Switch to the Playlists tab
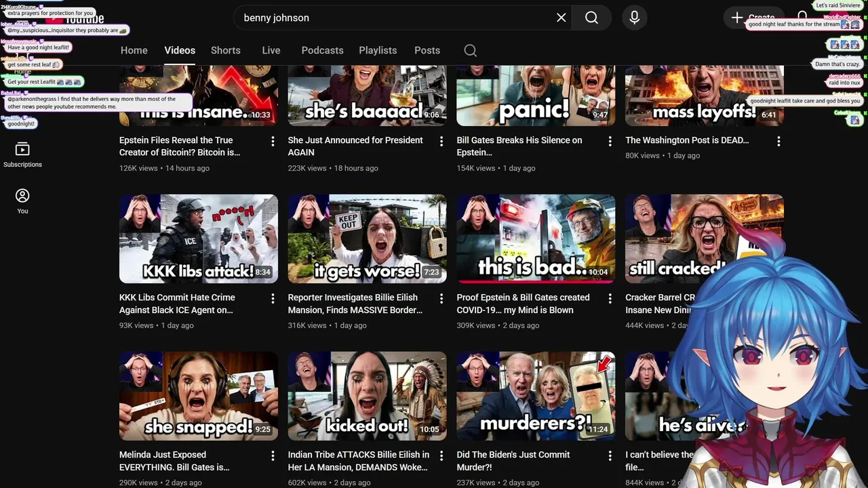The image size is (868, 488). [378, 50]
